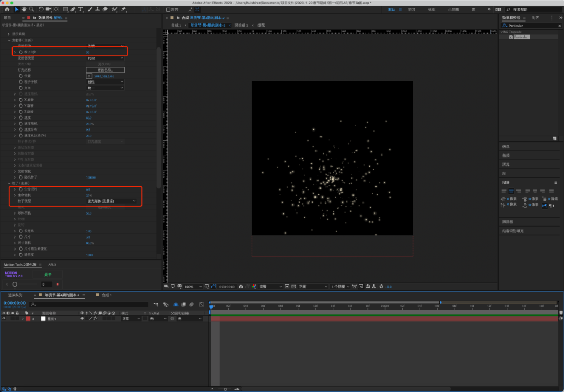This screenshot has height=392, width=564.
Task: Open the 发射器类型 Point dropdown
Action: (x=105, y=58)
